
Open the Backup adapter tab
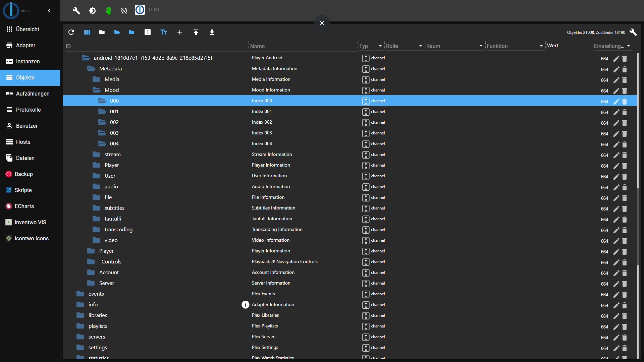tap(30, 174)
